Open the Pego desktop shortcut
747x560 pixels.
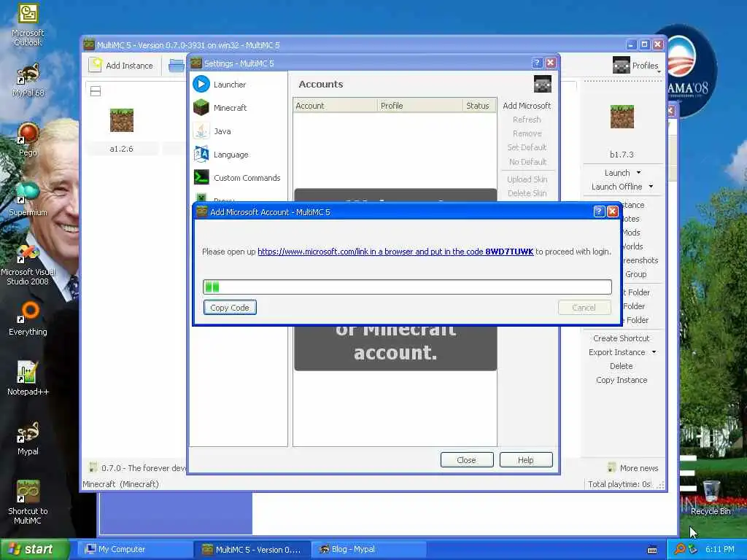(x=28, y=139)
